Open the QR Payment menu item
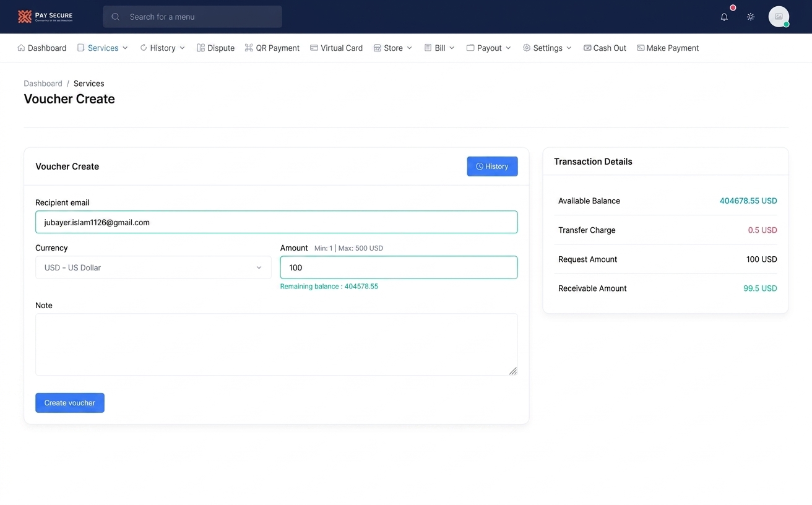Viewport: 812px width, 505px height. pos(272,48)
